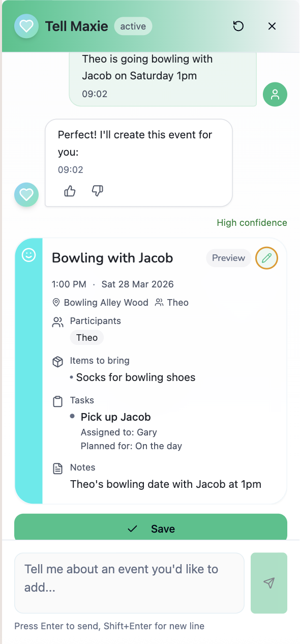The height and width of the screenshot is (644, 300).
Task: Click the Items to bring box icon
Action: pos(57,361)
